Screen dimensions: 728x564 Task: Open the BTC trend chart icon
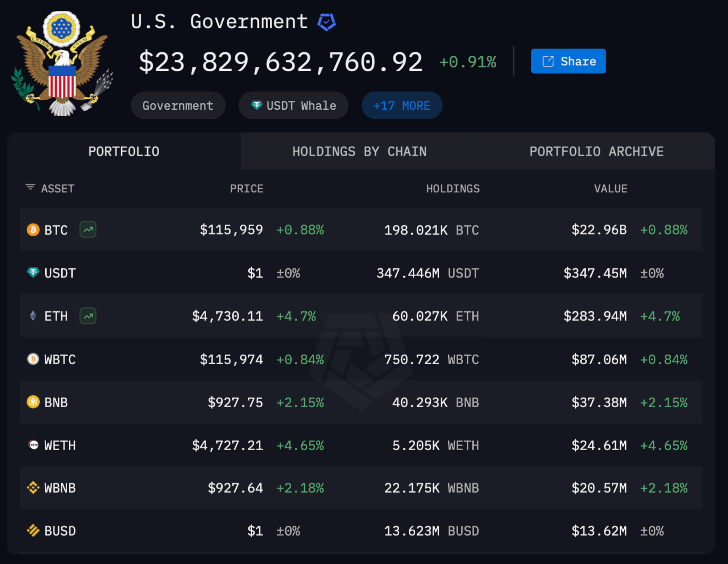88,229
